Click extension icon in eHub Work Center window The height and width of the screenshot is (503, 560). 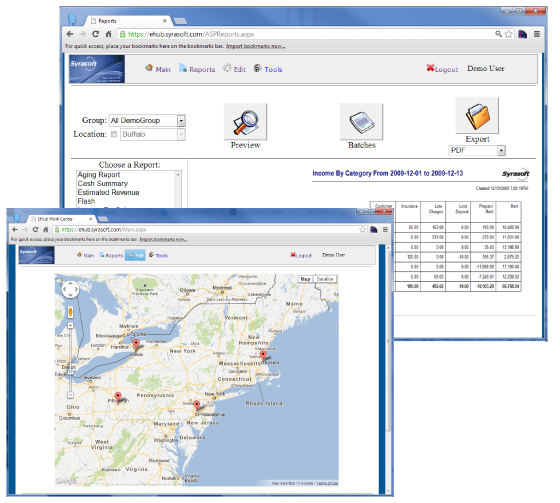(x=374, y=229)
